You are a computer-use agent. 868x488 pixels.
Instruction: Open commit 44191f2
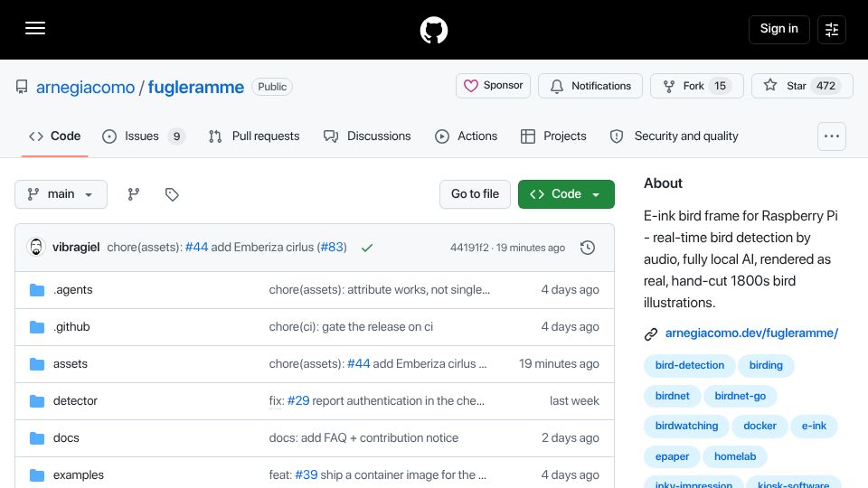[469, 248]
